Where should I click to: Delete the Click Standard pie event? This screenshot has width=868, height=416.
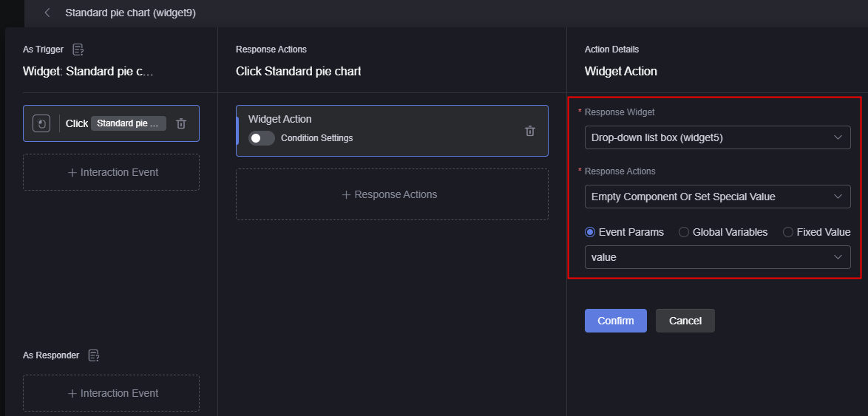point(181,123)
